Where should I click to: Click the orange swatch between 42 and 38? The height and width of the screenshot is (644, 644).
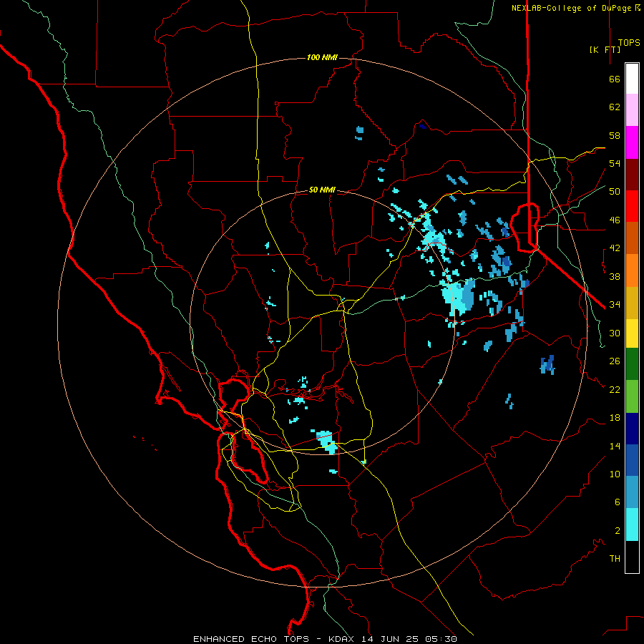tap(632, 270)
